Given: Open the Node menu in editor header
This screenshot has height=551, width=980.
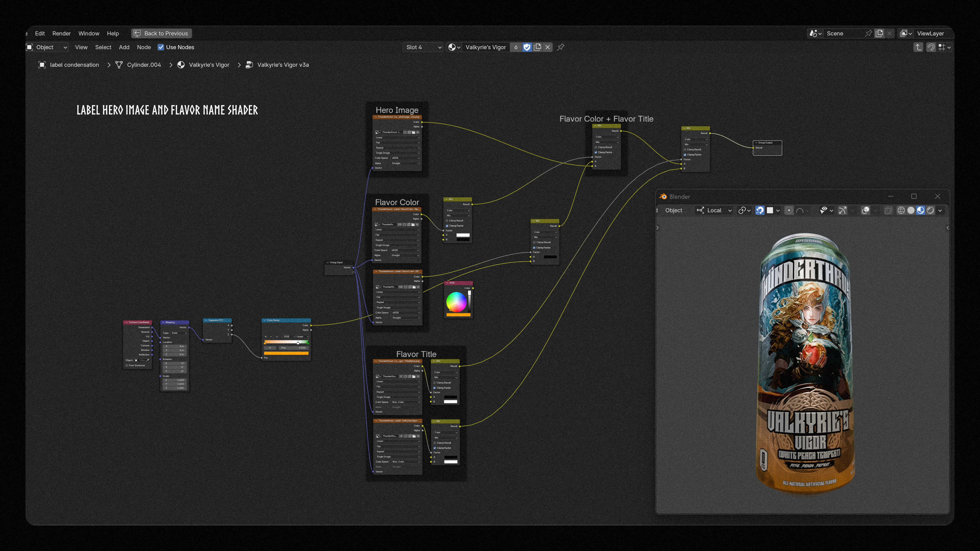Looking at the screenshot, I should click(x=144, y=47).
